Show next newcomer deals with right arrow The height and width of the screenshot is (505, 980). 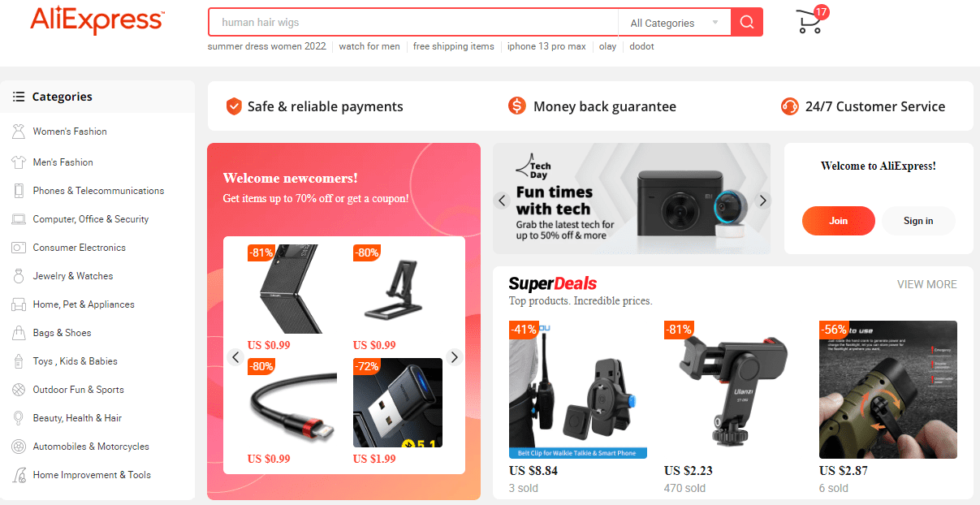coord(455,357)
